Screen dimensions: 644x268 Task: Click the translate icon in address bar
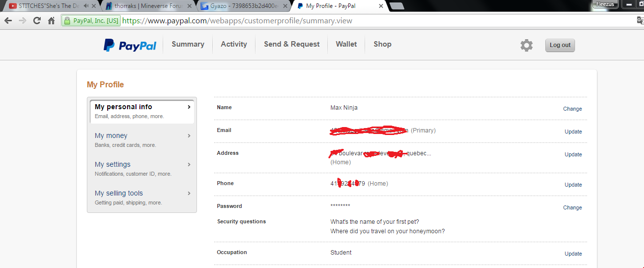tap(640, 20)
